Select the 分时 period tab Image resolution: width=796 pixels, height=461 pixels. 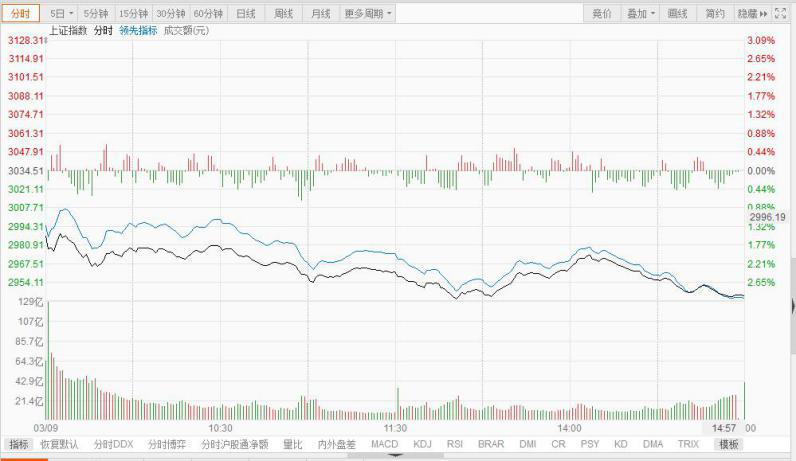click(21, 14)
